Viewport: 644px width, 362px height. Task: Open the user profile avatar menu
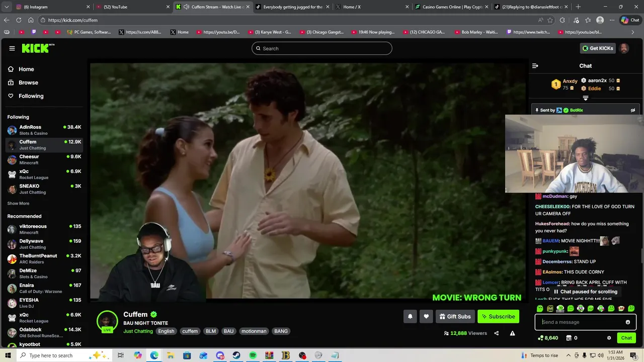tap(624, 48)
